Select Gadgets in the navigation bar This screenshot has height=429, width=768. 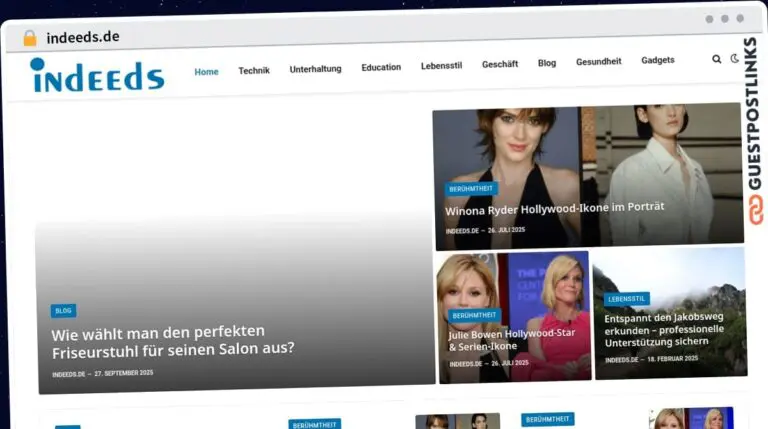658,60
